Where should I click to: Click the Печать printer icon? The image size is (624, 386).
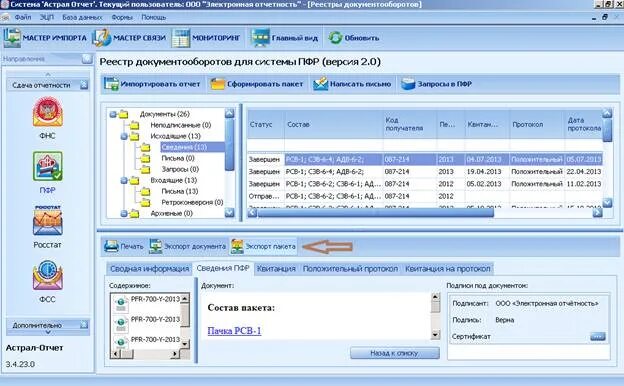111,246
